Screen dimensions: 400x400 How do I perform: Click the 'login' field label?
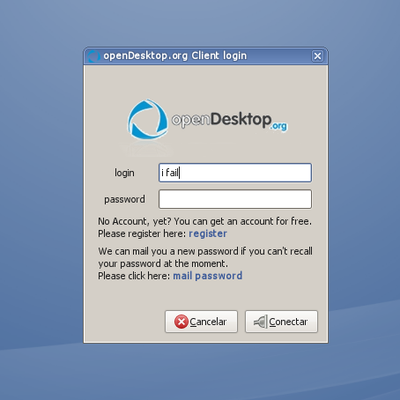point(124,173)
